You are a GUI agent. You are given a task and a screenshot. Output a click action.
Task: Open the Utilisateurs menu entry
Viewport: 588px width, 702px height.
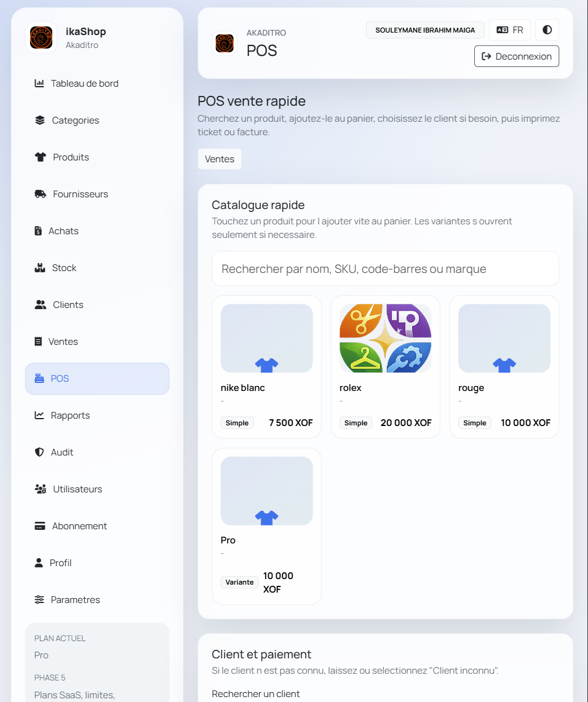[77, 489]
